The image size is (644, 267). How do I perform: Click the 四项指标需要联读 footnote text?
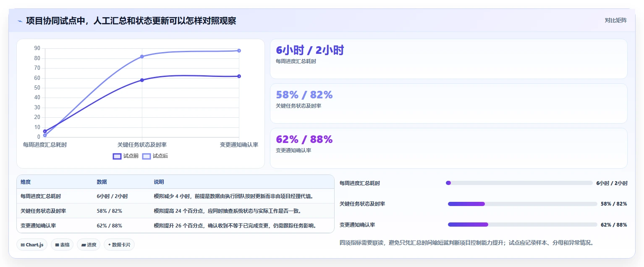466,243
